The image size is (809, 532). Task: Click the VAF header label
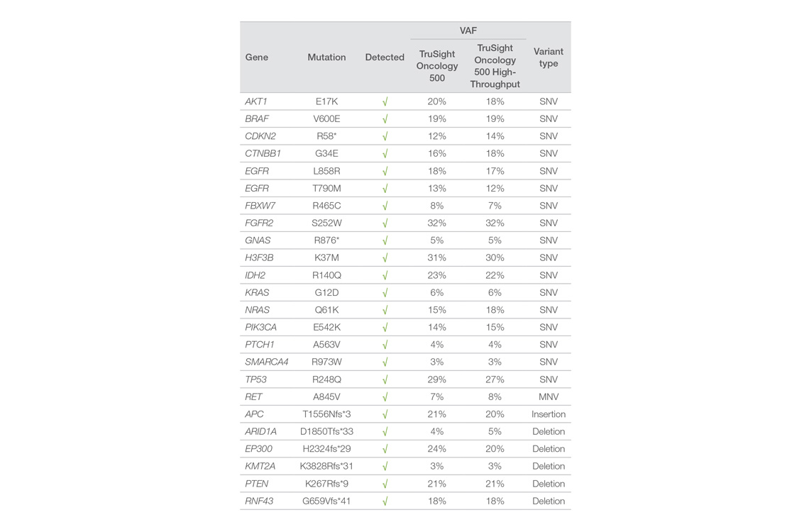tap(468, 31)
